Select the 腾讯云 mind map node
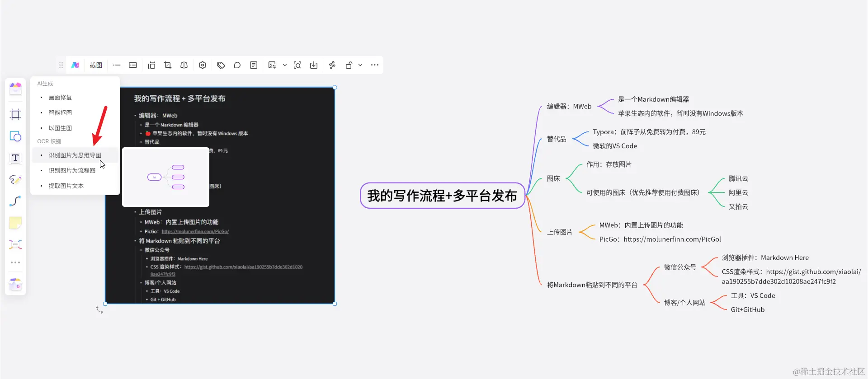The height and width of the screenshot is (379, 868). 738,179
